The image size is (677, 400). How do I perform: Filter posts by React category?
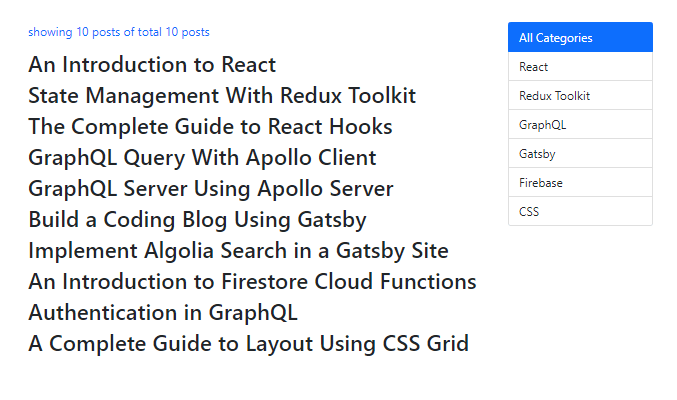coord(580,67)
